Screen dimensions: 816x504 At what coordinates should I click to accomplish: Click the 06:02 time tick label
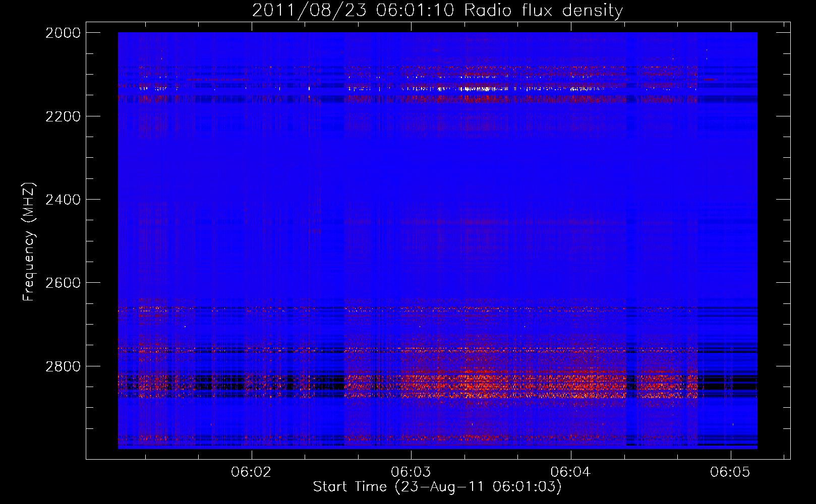tap(251, 472)
